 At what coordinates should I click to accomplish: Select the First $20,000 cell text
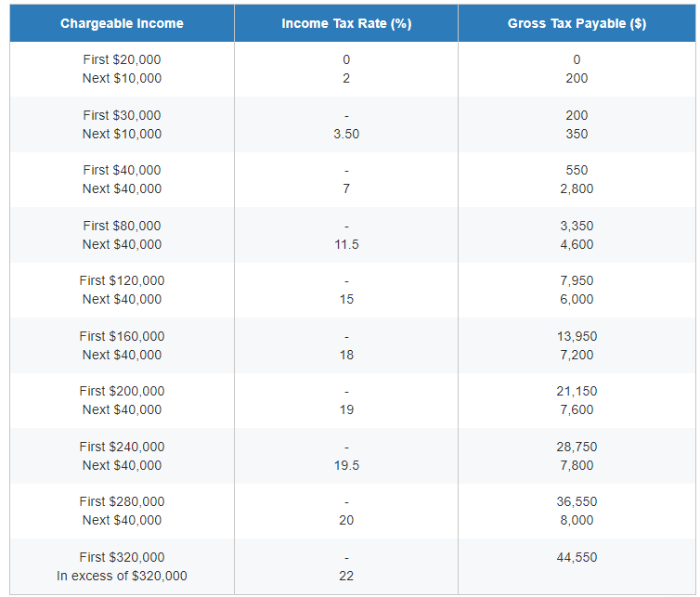tap(122, 59)
